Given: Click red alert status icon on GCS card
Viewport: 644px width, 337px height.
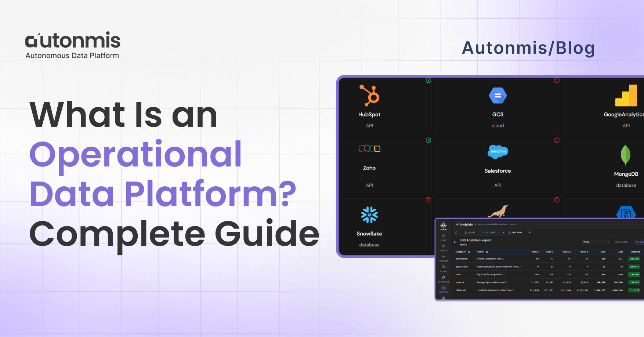Looking at the screenshot, I should click(x=557, y=80).
